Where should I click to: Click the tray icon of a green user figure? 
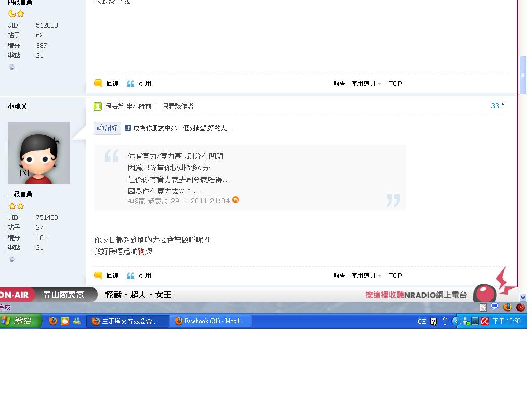[x=466, y=321]
